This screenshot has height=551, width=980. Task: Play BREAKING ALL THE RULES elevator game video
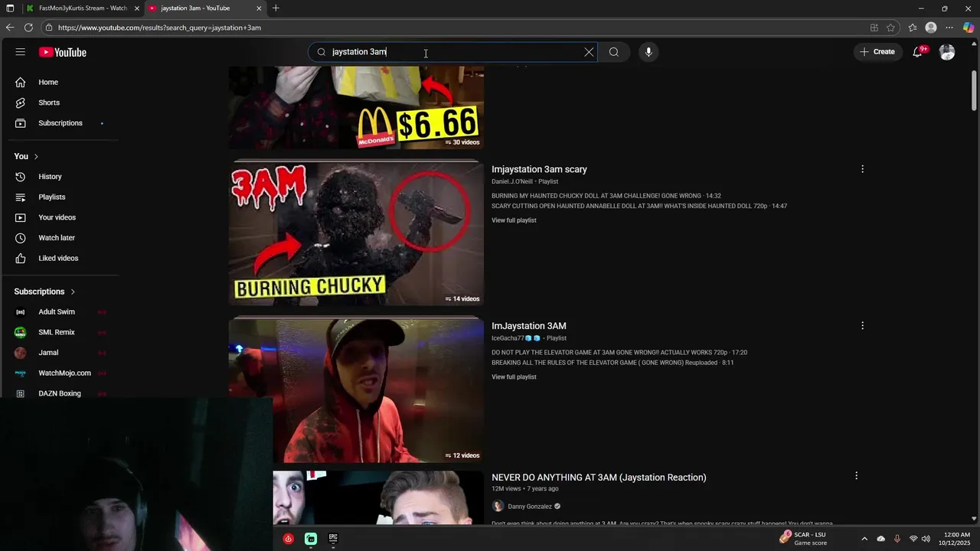612,363
